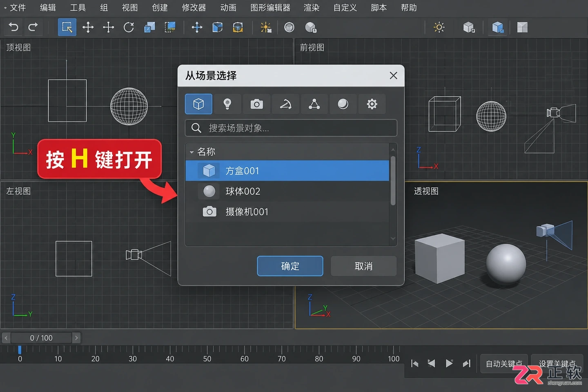Image resolution: width=588 pixels, height=392 pixels.
Task: Click the timeline marker at frame 0
Action: coord(20,350)
